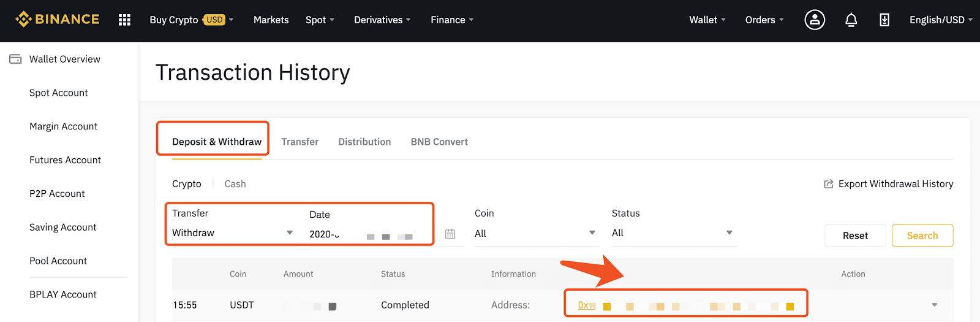Open the date picker calendar icon

pos(450,234)
